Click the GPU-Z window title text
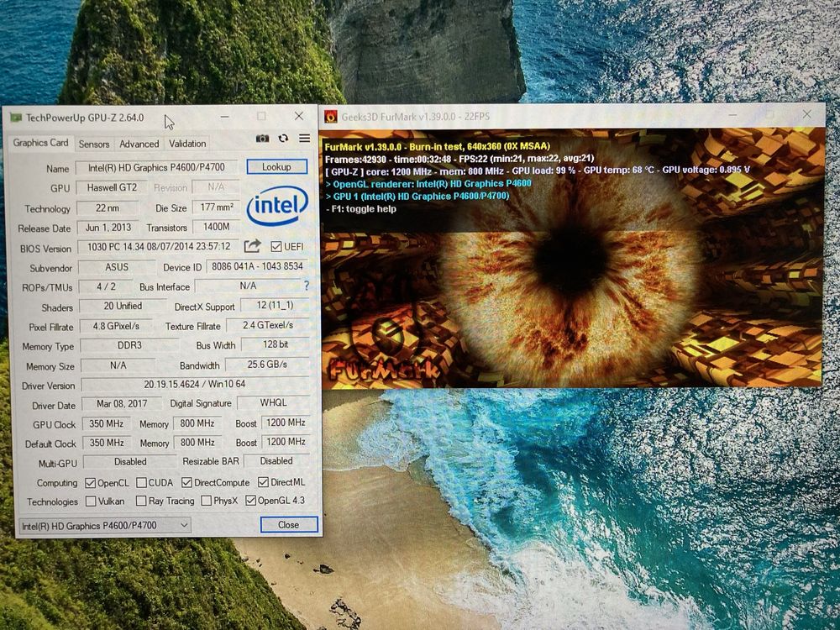This screenshot has width=840, height=630. pyautogui.click(x=85, y=118)
